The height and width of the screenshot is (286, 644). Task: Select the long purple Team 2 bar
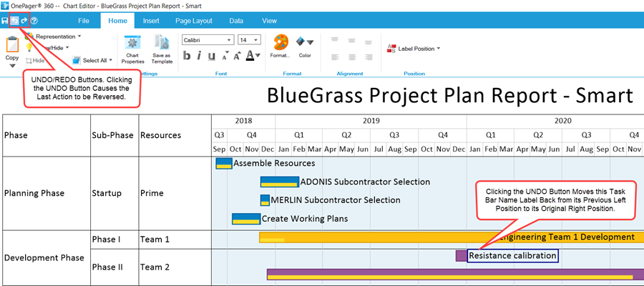point(456,275)
